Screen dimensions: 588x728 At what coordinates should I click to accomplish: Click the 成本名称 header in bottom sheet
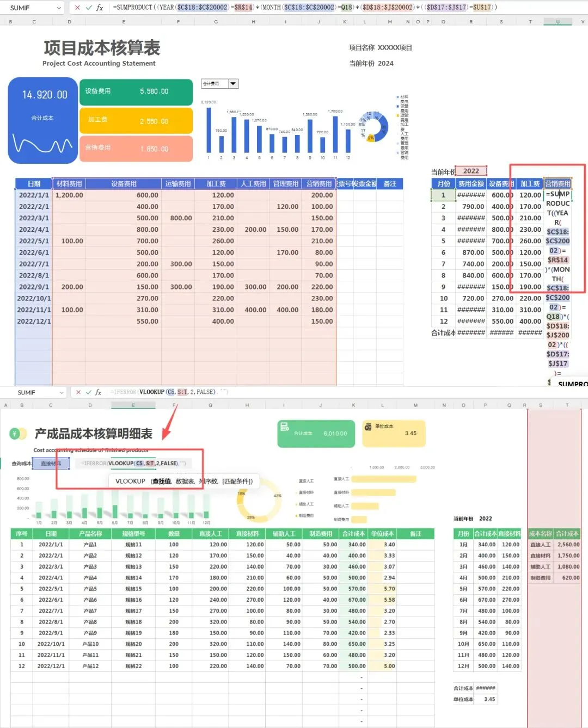[540, 534]
